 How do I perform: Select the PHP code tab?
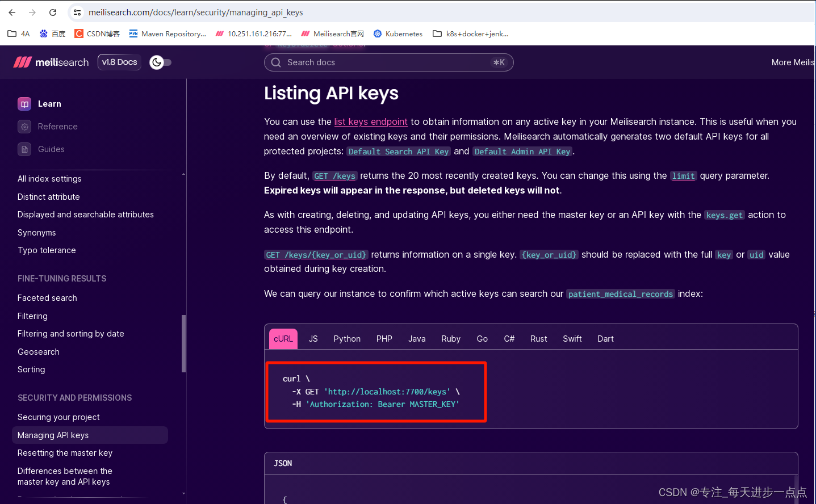[x=384, y=339]
